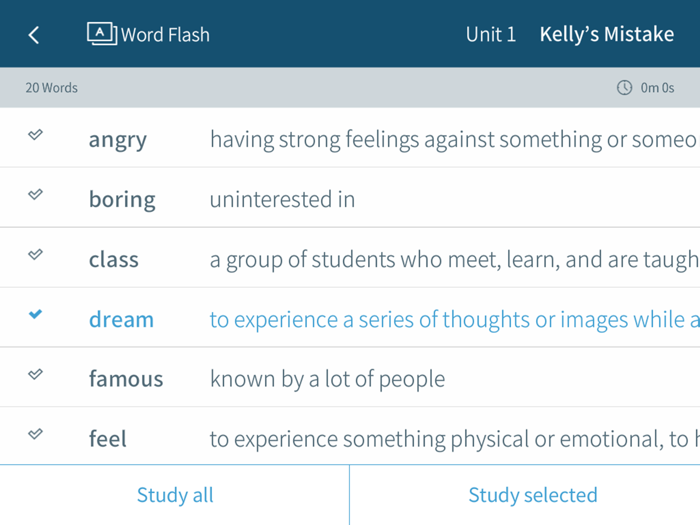Viewport: 700px width, 525px height.
Task: Click the Word Flash card icon
Action: pos(101,34)
